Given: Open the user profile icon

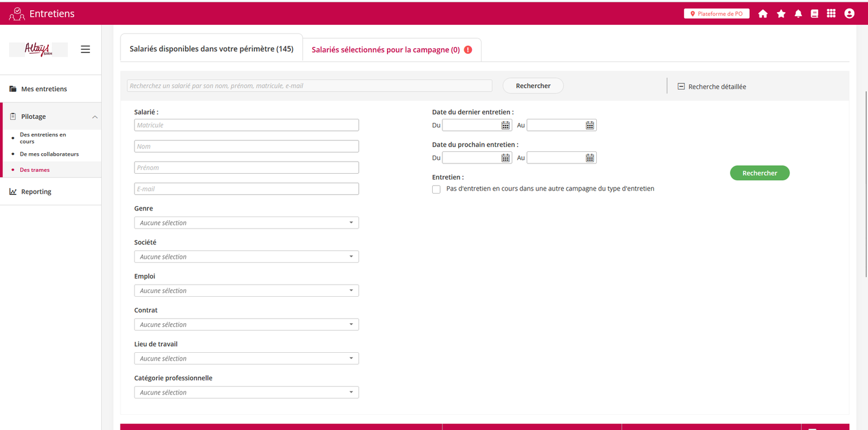Looking at the screenshot, I should [849, 14].
